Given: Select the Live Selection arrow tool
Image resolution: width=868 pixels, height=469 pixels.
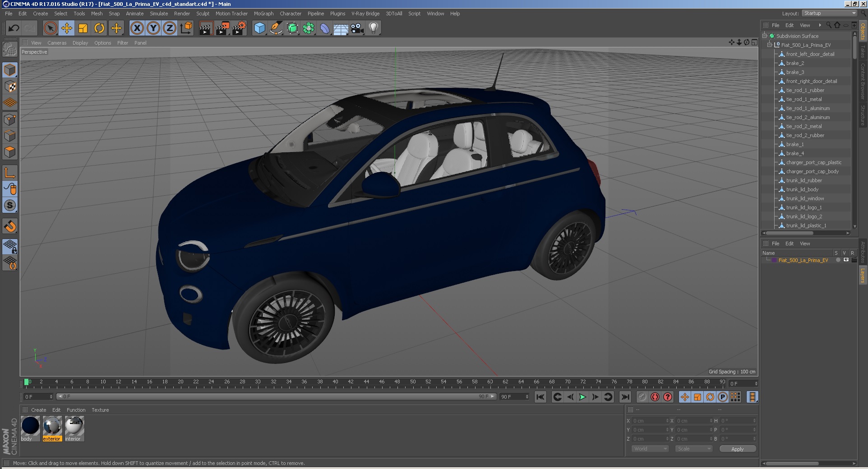Looking at the screenshot, I should 51,28.
